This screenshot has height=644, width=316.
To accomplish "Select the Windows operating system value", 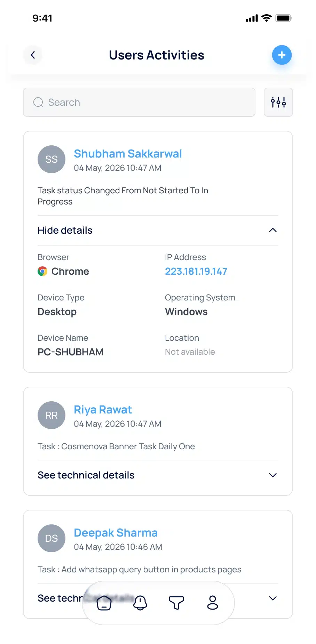I will pyautogui.click(x=186, y=312).
